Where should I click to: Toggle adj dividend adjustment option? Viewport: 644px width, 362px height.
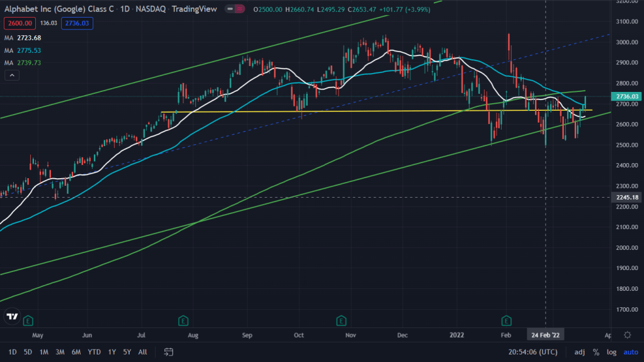tap(579, 351)
